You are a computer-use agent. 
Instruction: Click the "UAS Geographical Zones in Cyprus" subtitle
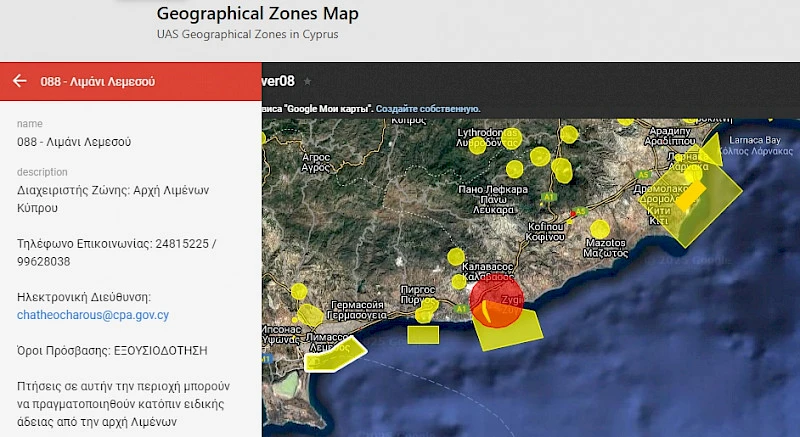coord(247,34)
